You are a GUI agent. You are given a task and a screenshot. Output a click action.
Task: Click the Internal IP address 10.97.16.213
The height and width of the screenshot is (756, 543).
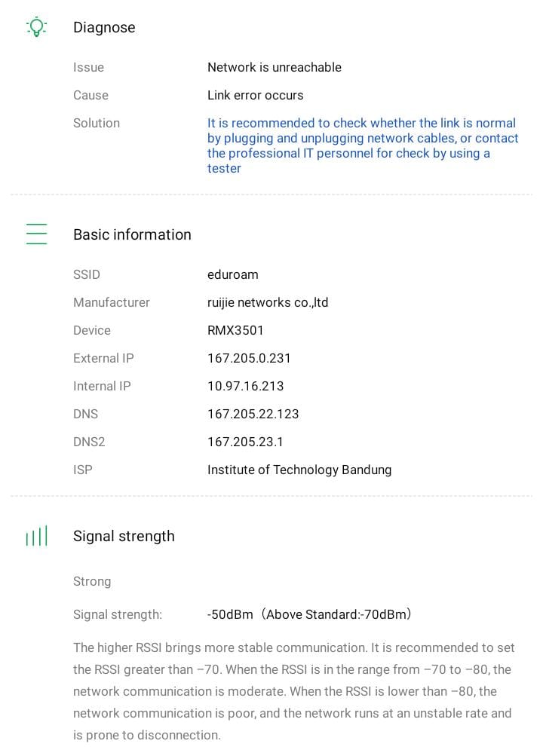(x=246, y=386)
